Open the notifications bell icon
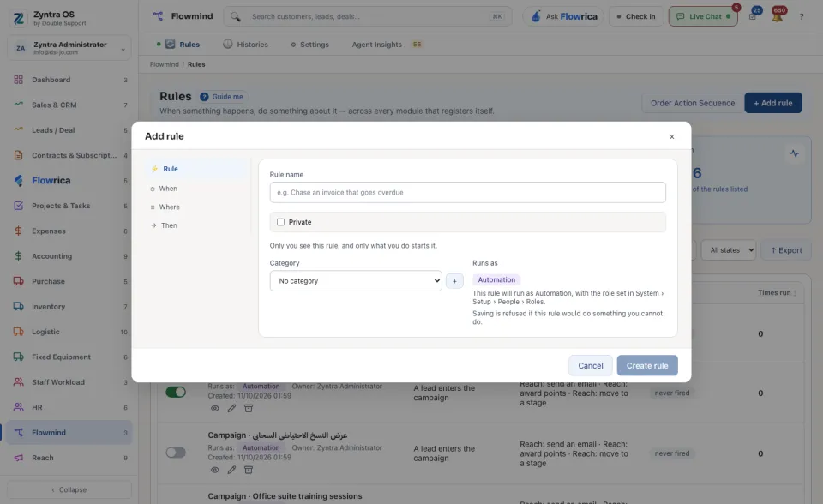Viewport: 823px width, 504px height. coord(778,17)
